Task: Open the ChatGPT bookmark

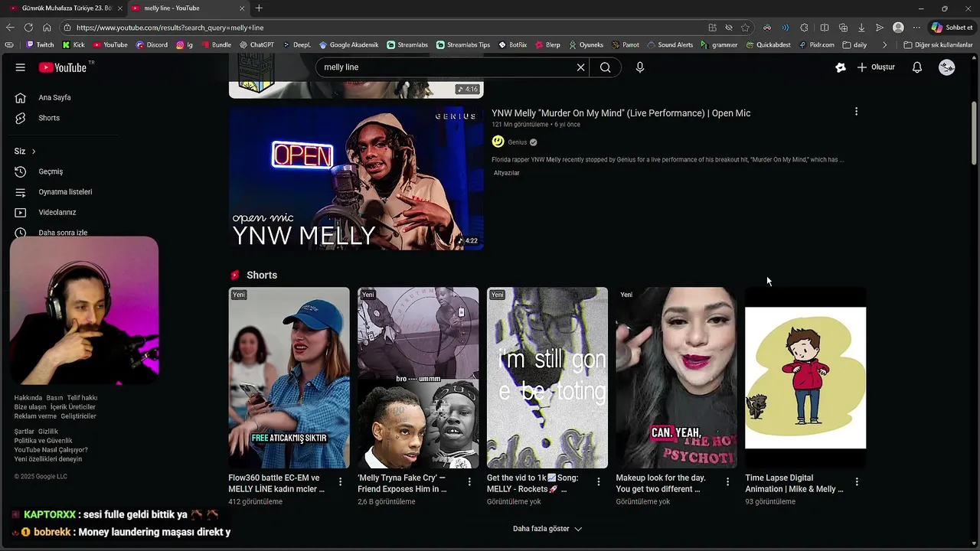Action: pos(256,45)
